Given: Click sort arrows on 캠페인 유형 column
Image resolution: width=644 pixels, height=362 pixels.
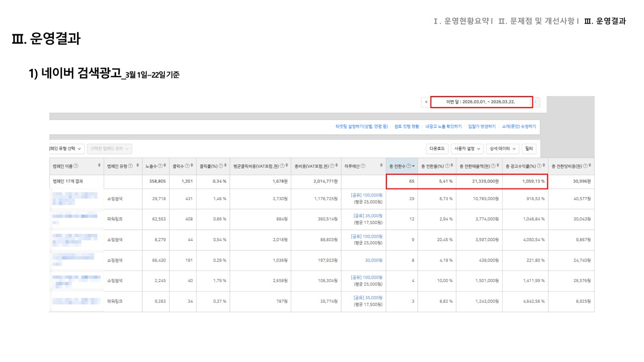Looking at the screenshot, I should (x=138, y=166).
